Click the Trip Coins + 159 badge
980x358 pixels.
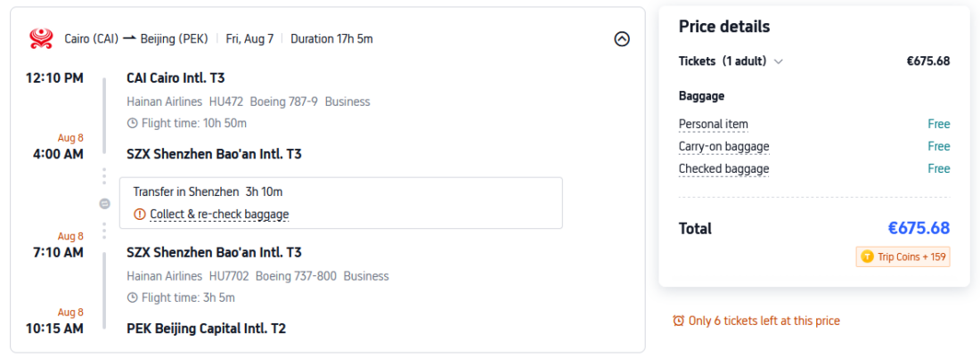[902, 257]
